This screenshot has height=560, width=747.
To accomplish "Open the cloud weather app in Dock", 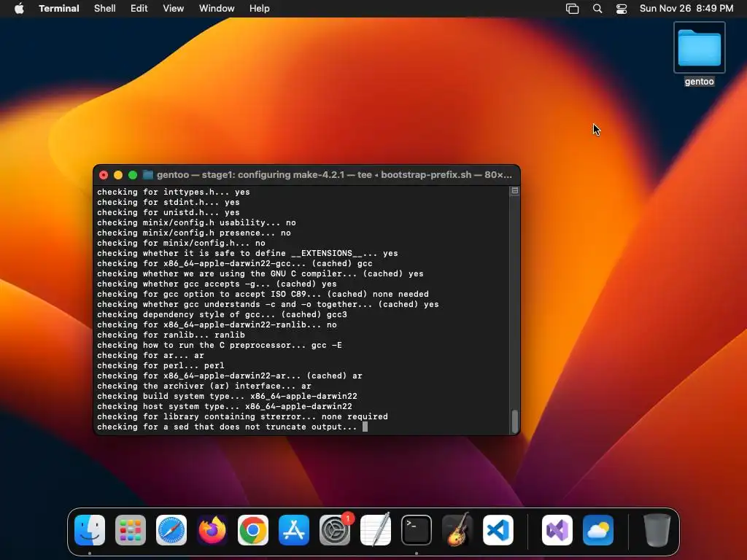I will tap(598, 530).
